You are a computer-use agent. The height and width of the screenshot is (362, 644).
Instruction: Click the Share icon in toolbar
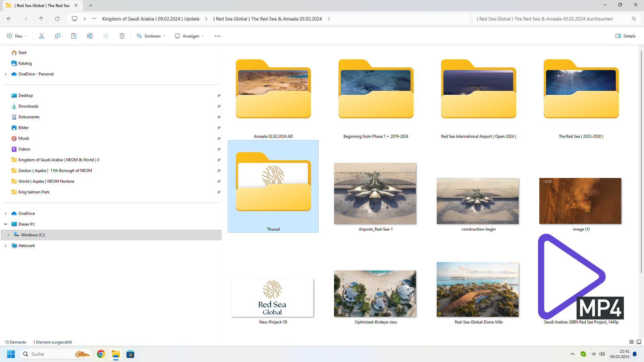pos(106,36)
